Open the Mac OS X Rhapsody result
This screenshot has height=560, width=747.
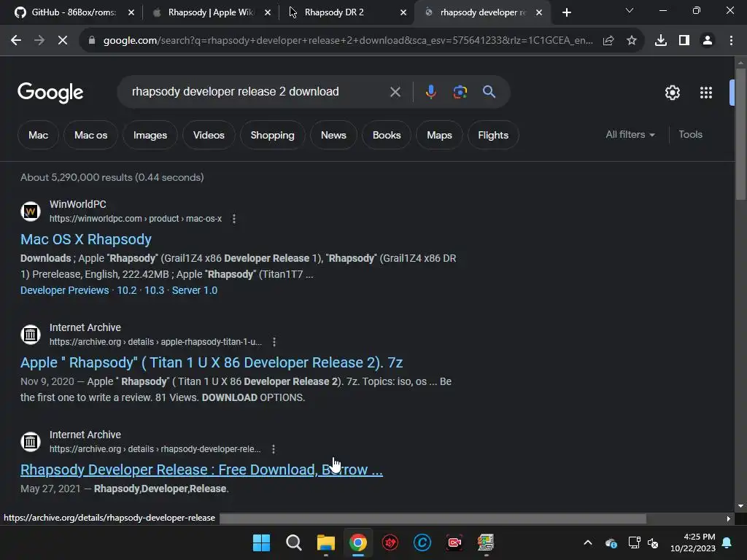click(x=86, y=239)
